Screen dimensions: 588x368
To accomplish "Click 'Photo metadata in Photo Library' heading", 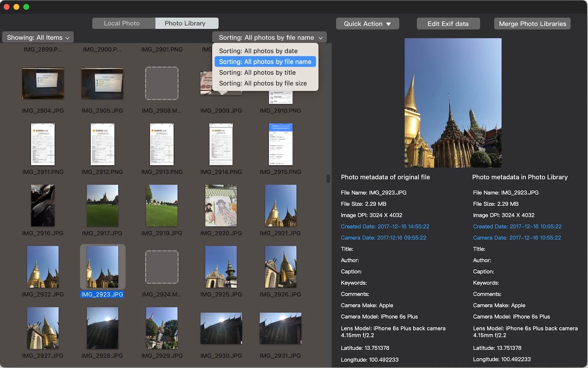I will point(520,177).
